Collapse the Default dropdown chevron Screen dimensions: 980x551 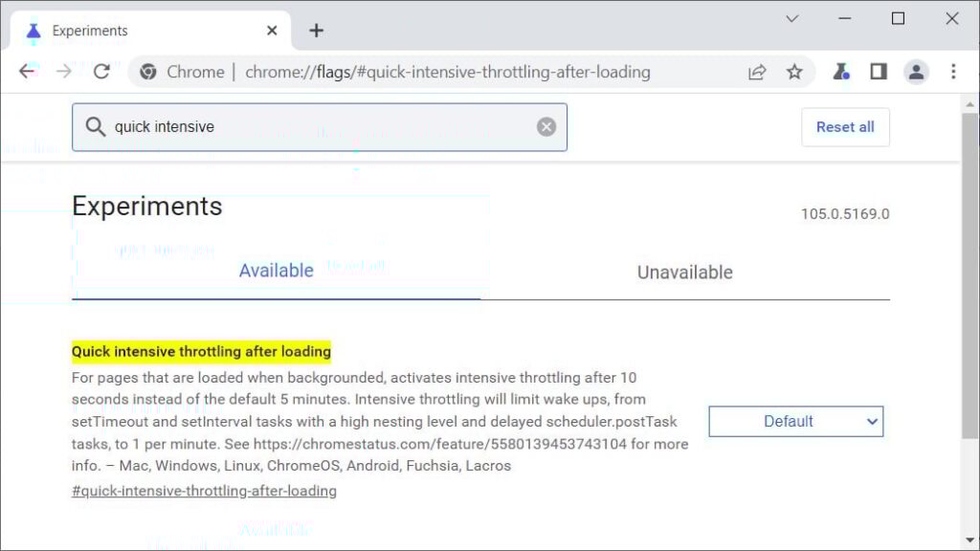871,421
